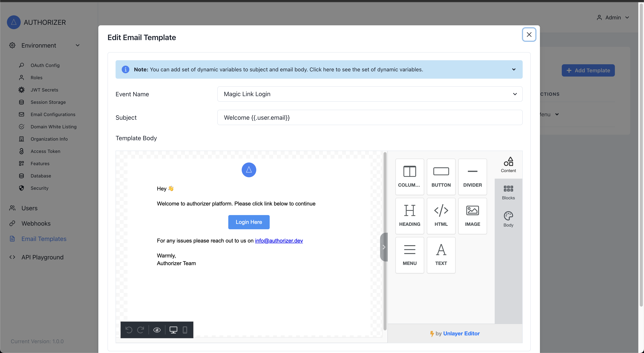Image resolution: width=644 pixels, height=353 pixels.
Task: Open Email Configurations settings
Action: [x=53, y=114]
